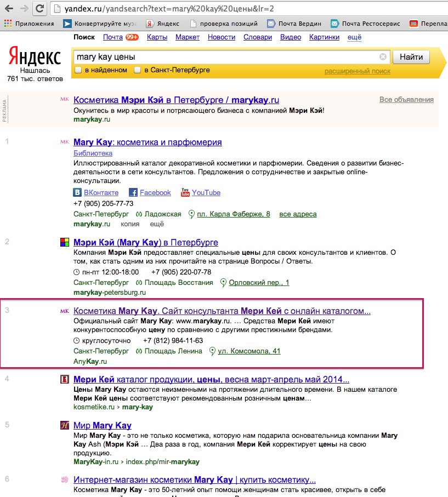Switch to the Видео tab
Screen dimensions: 448x497
[x=291, y=37]
